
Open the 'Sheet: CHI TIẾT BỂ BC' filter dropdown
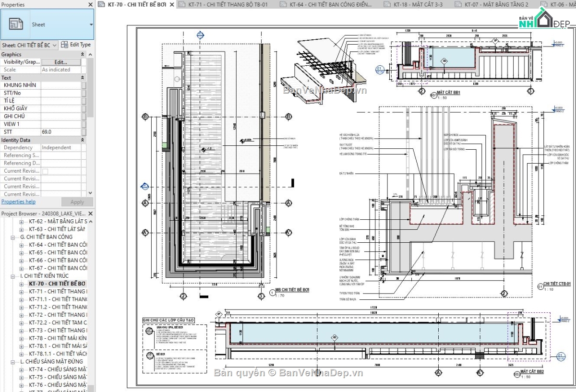[29, 45]
